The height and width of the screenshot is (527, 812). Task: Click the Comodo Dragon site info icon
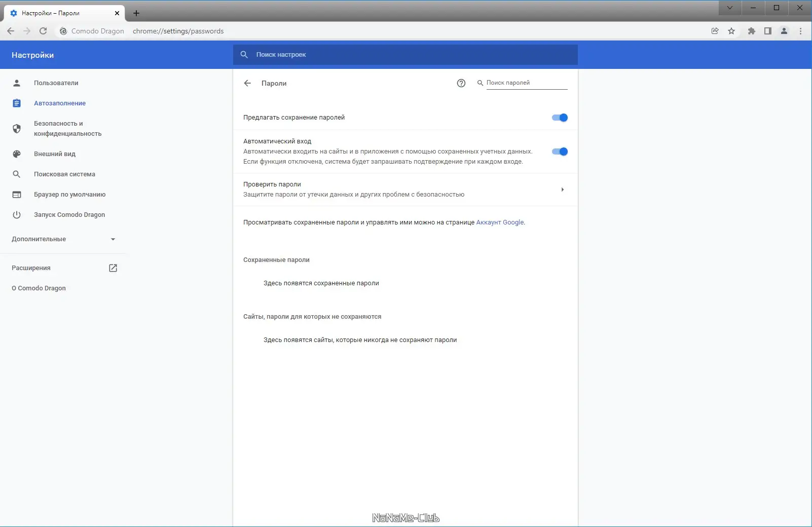63,31
